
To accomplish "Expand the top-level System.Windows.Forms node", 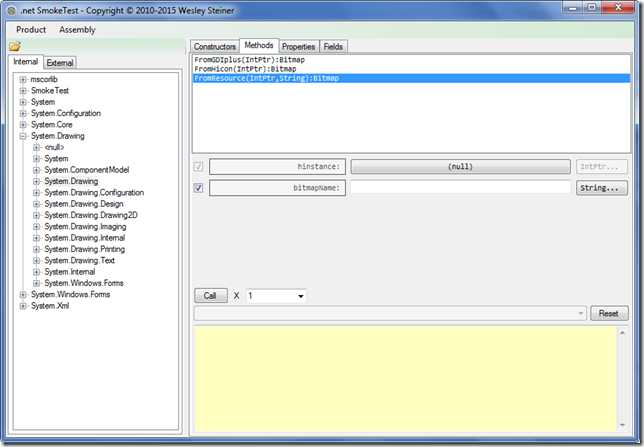I will [23, 295].
